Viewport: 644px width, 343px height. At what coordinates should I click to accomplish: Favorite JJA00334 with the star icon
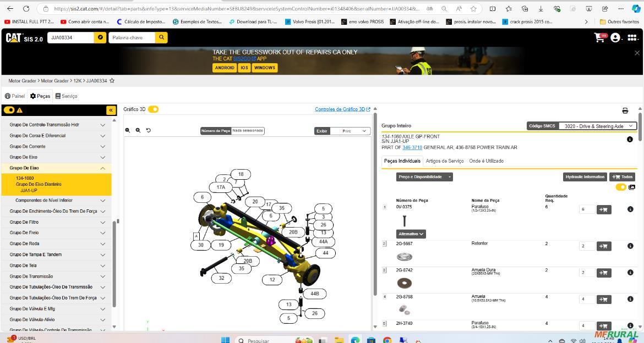[112, 81]
